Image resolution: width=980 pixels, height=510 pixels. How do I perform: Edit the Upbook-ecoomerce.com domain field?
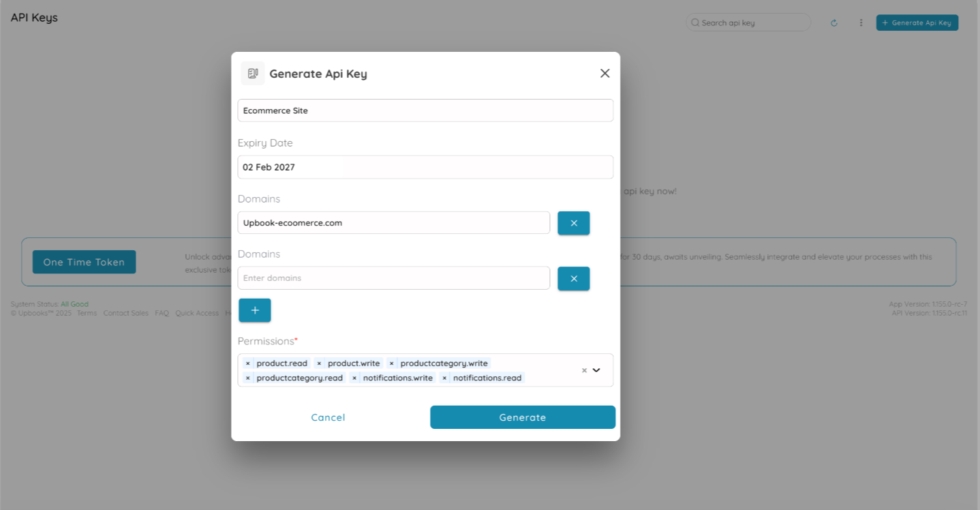[394, 223]
